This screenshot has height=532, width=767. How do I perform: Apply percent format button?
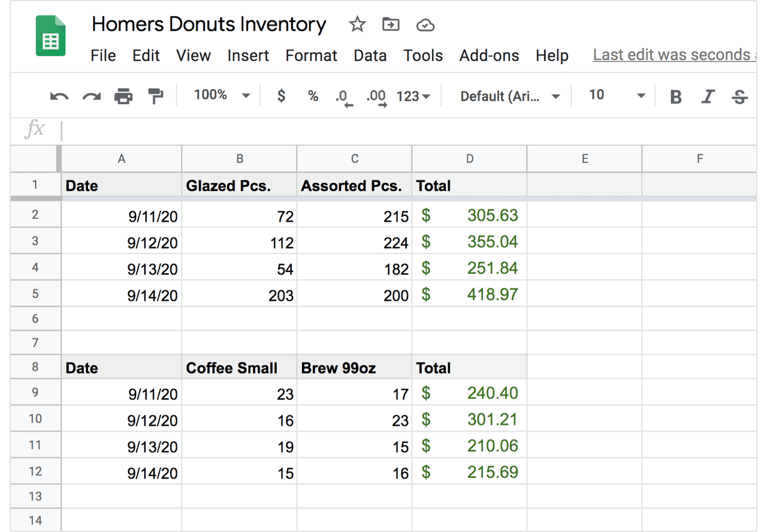click(x=313, y=96)
